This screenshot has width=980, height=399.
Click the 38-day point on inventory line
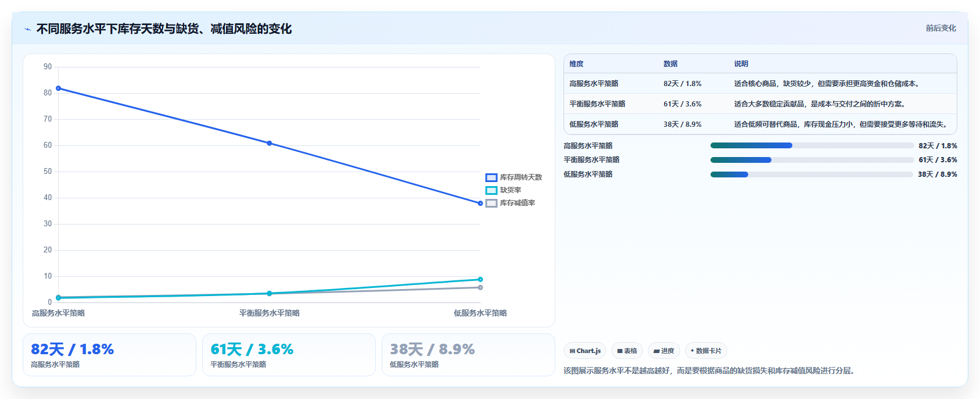coord(480,204)
